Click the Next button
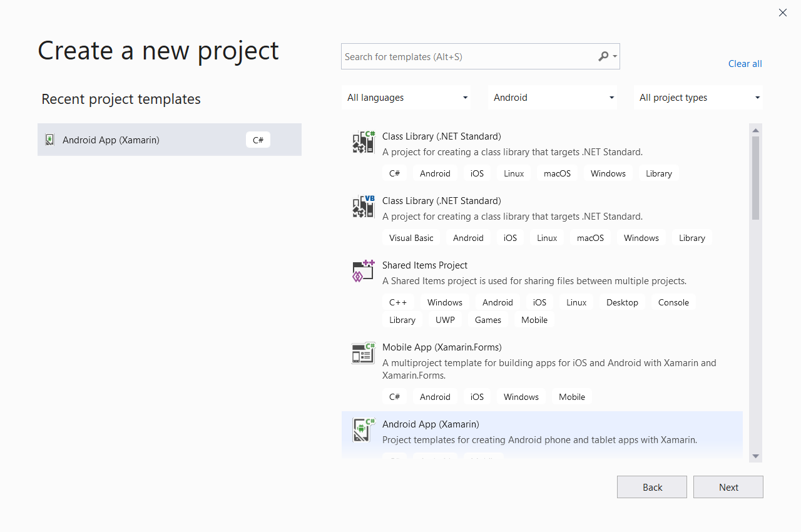The height and width of the screenshot is (532, 801). pos(728,487)
